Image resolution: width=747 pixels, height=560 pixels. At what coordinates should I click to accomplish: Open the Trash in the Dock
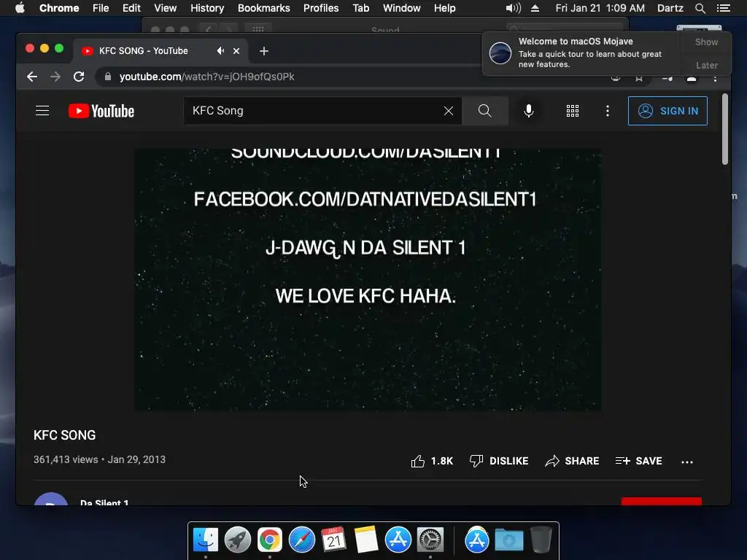click(x=541, y=540)
